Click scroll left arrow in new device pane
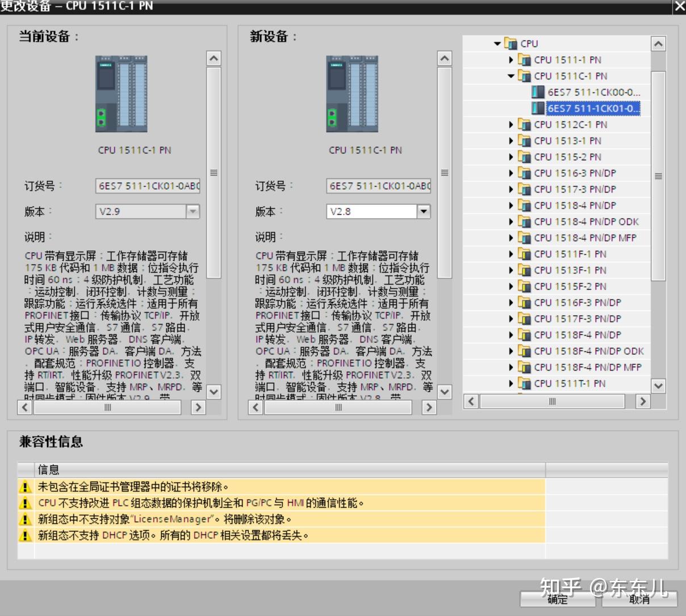 point(256,407)
